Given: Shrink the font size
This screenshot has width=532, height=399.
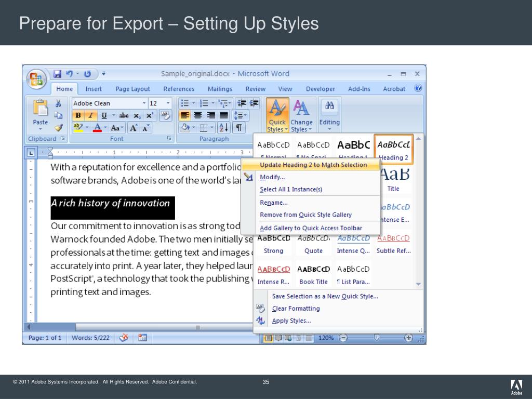Looking at the screenshot, I should [x=146, y=128].
